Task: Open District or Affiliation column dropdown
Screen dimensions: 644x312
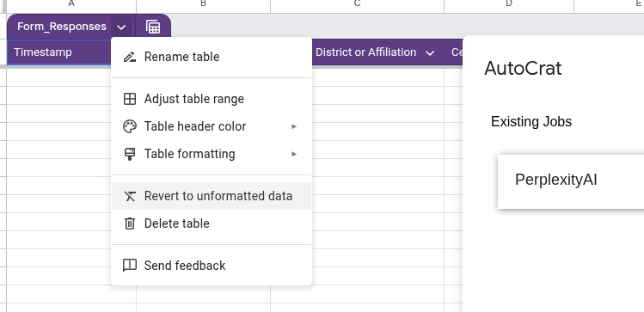Action: 430,52
